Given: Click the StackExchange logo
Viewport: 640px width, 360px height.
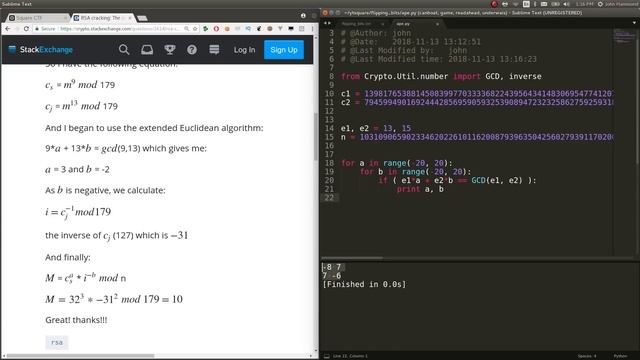Looking at the screenshot, I should coord(40,50).
